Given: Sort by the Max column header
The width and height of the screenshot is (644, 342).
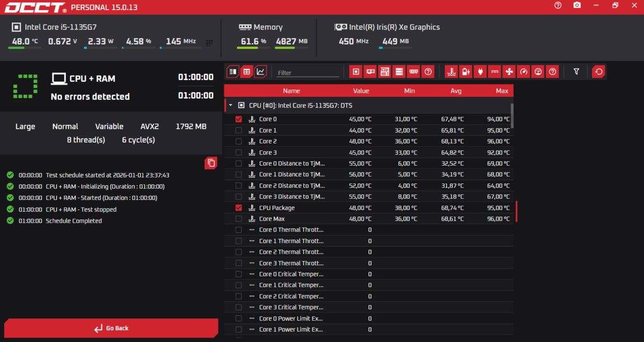Looking at the screenshot, I should 502,91.
